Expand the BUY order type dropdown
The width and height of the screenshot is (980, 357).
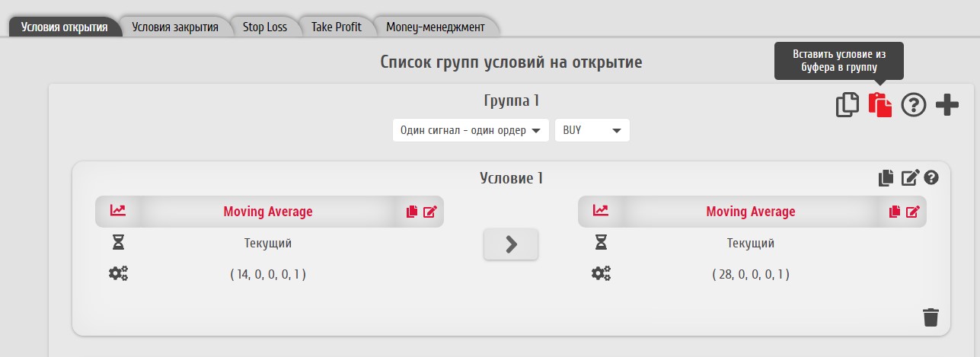click(x=592, y=130)
